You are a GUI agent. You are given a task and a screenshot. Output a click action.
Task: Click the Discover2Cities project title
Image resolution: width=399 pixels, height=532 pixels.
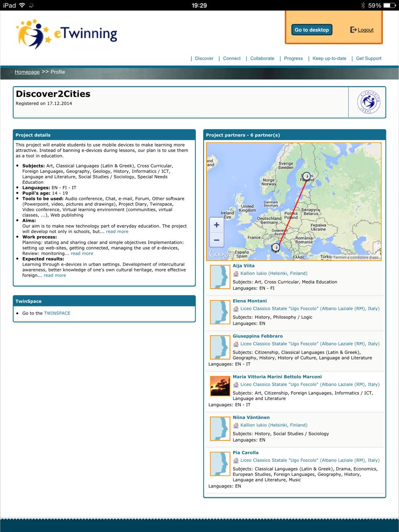pyautogui.click(x=53, y=94)
